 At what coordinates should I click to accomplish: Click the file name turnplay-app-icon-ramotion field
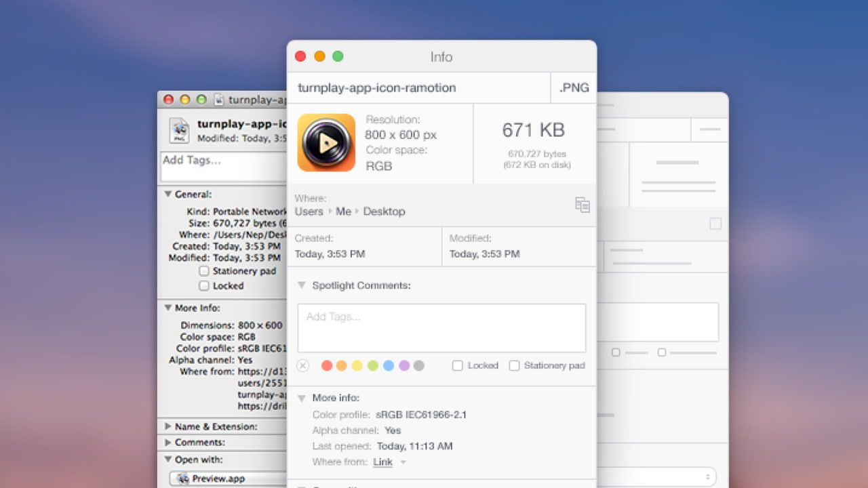tap(418, 87)
